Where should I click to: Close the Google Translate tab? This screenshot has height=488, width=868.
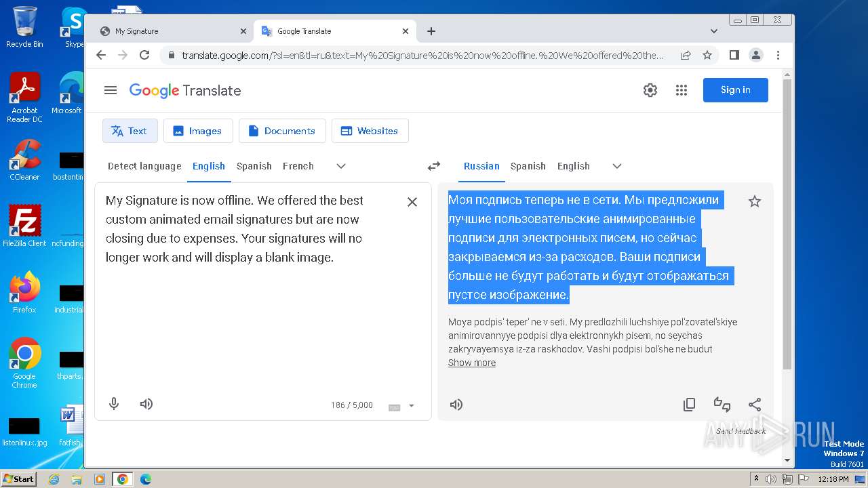pos(406,31)
